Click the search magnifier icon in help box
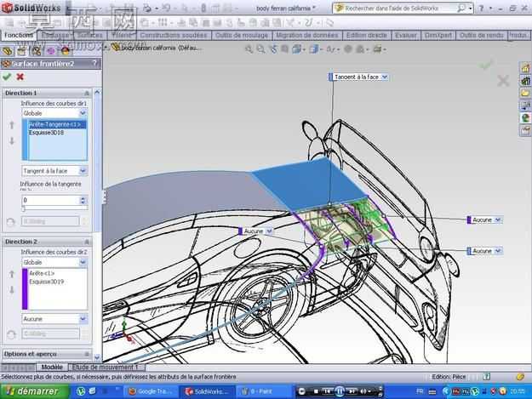The height and width of the screenshot is (399, 532). (x=460, y=9)
